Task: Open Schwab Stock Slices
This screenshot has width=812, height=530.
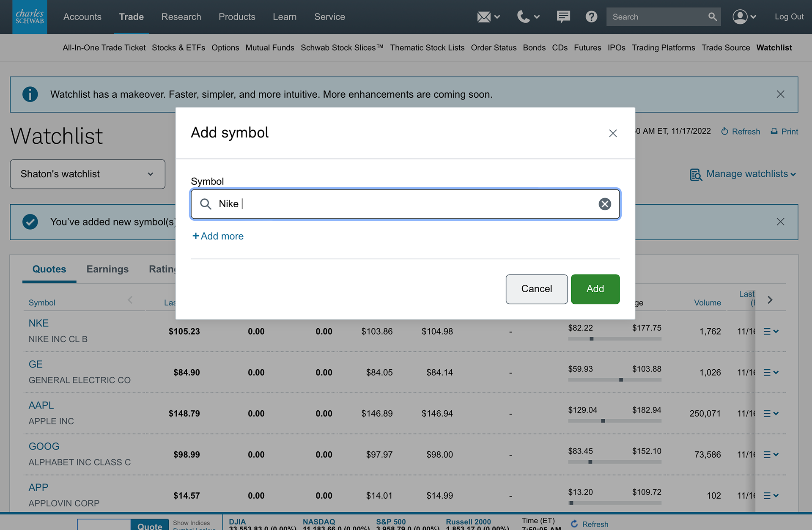Action: [342, 48]
